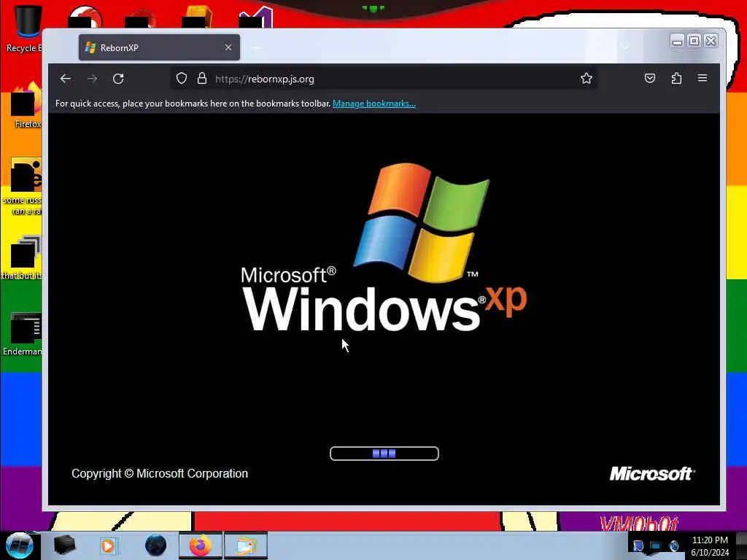The width and height of the screenshot is (747, 560).
Task: Click the forward arrow in Firefox toolbar
Action: click(x=92, y=79)
